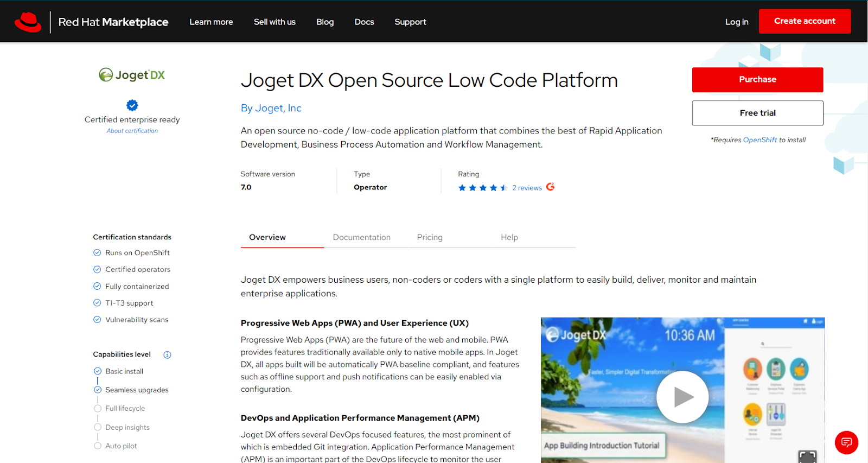The image size is (868, 463).
Task: Click the T1-T3 support text
Action: (129, 303)
